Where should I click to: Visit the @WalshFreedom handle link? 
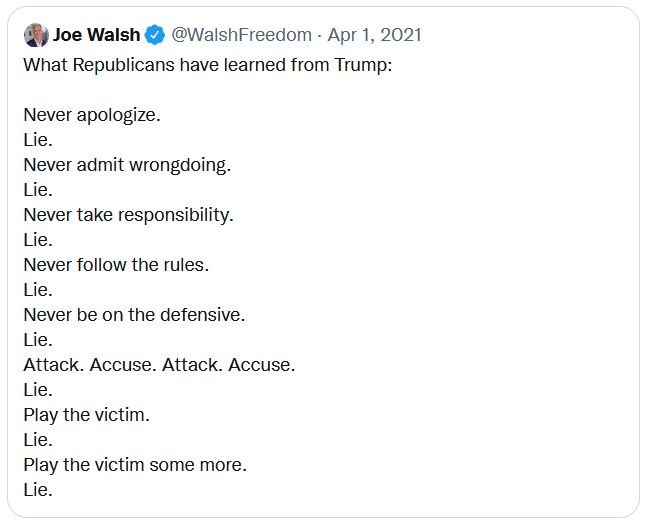coord(241,35)
